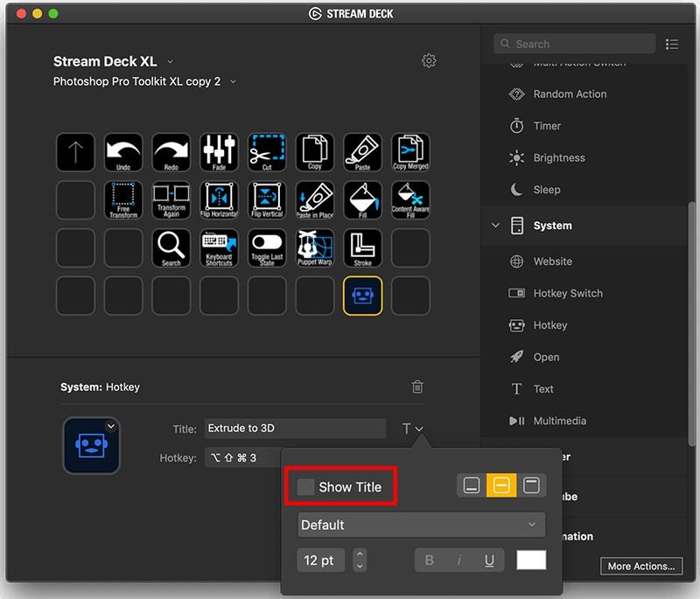This screenshot has width=700, height=599.
Task: Toggle bold title formatting
Action: [x=430, y=561]
